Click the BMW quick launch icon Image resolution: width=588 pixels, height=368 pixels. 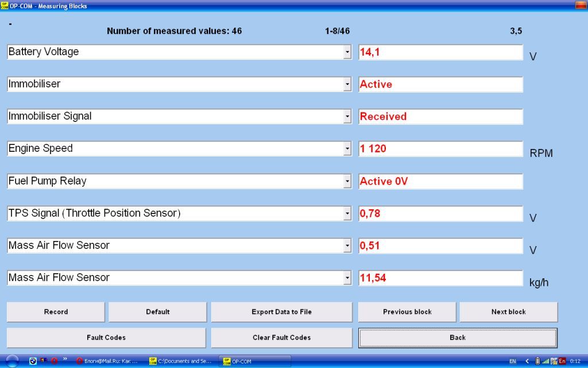(33, 361)
